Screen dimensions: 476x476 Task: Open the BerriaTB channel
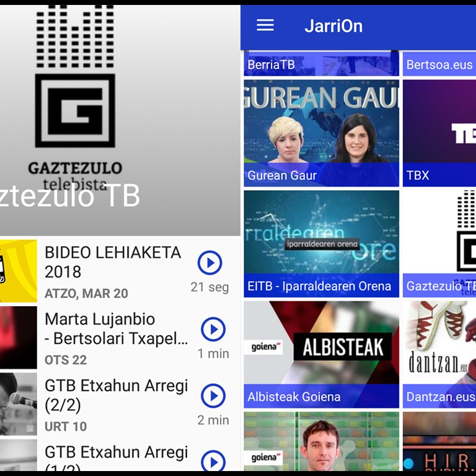(321, 64)
